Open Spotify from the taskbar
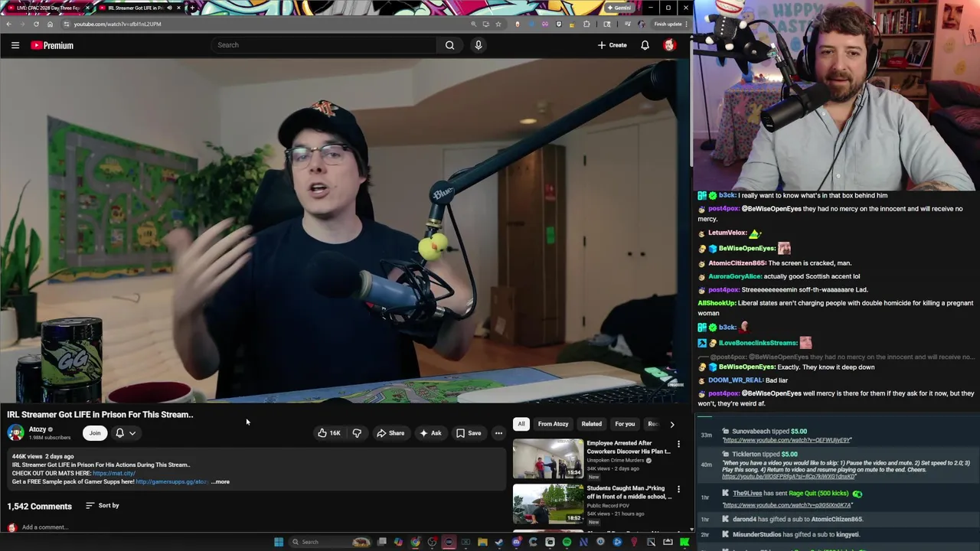 tap(567, 542)
